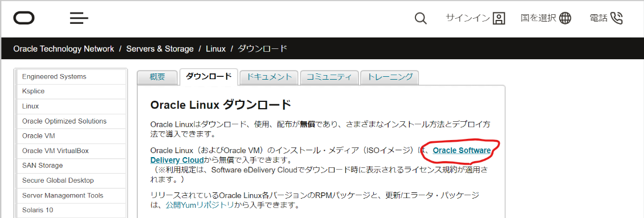This screenshot has height=218, width=644.
Task: Click the Oracle logo icon
Action: coord(24,18)
